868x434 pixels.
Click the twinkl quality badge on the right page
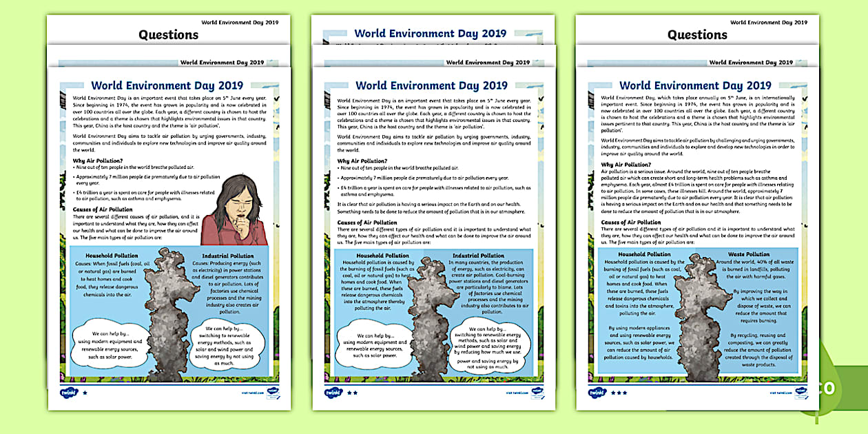point(800,391)
